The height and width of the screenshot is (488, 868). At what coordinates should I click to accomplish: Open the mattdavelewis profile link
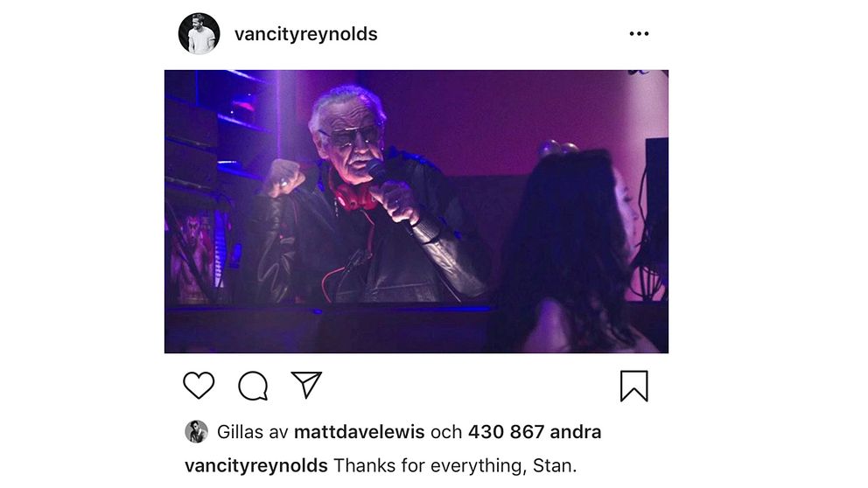[360, 431]
